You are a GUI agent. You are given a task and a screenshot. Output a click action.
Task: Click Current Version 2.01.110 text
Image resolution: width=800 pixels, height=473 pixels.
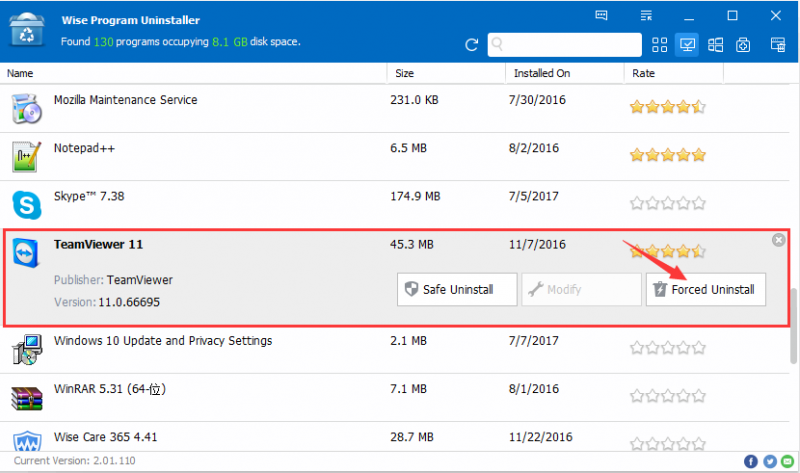(74, 461)
